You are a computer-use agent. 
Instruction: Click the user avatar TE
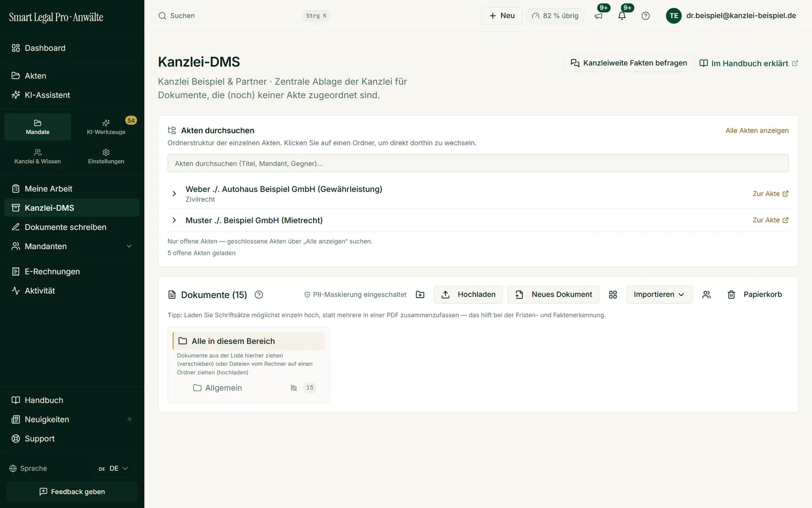pyautogui.click(x=673, y=16)
